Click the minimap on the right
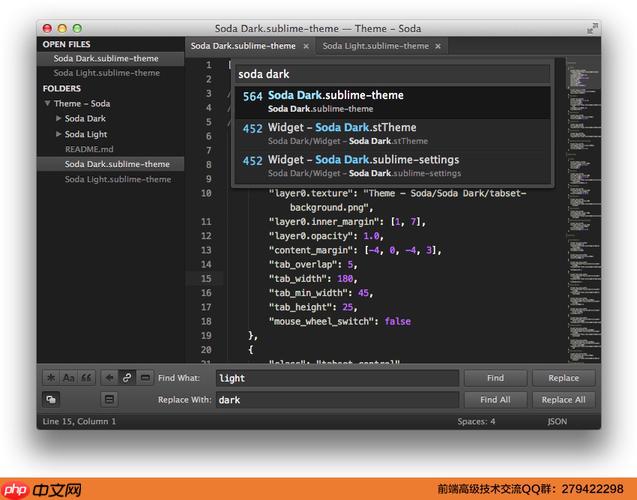 click(x=584, y=210)
